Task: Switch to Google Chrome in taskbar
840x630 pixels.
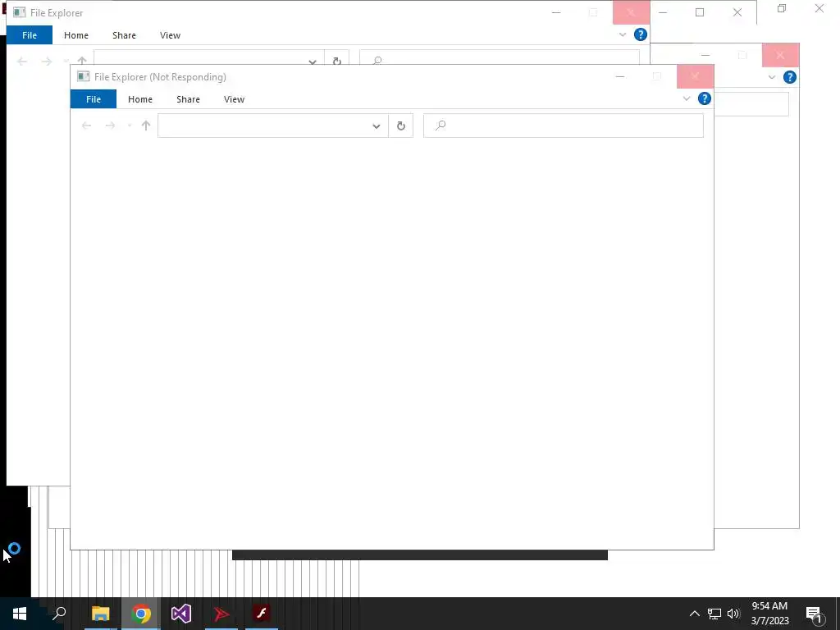Action: coord(141,614)
